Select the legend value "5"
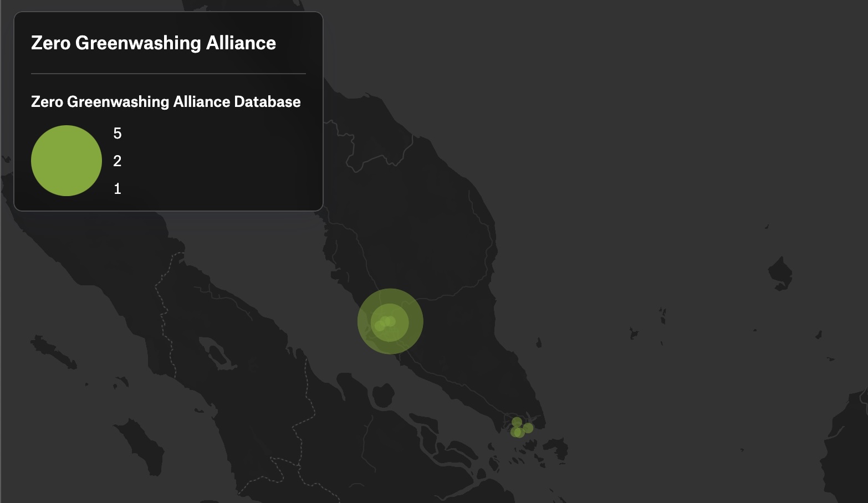The height and width of the screenshot is (503, 868). 117,134
